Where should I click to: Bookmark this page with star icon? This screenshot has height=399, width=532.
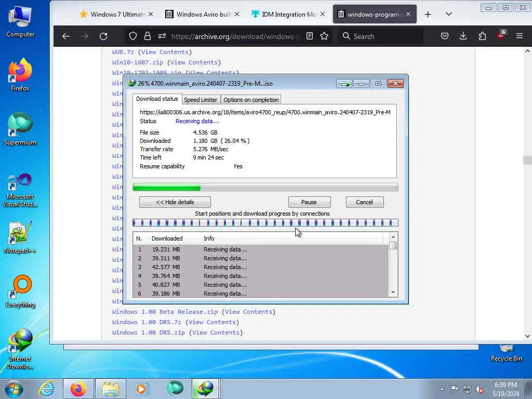point(324,36)
